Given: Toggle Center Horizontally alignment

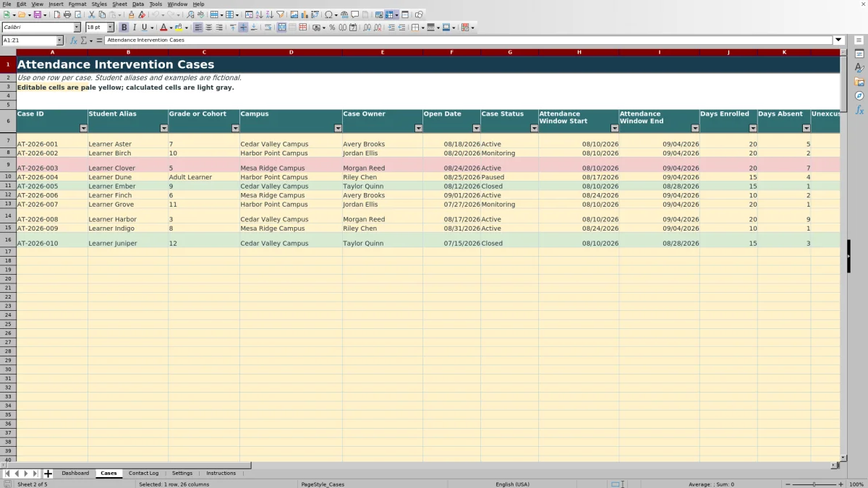Looking at the screenshot, I should point(208,27).
